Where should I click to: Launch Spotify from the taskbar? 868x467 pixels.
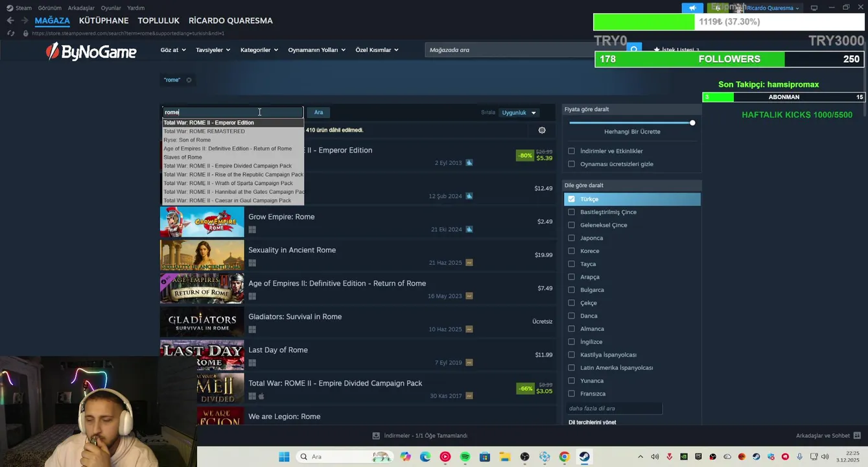pos(465,457)
